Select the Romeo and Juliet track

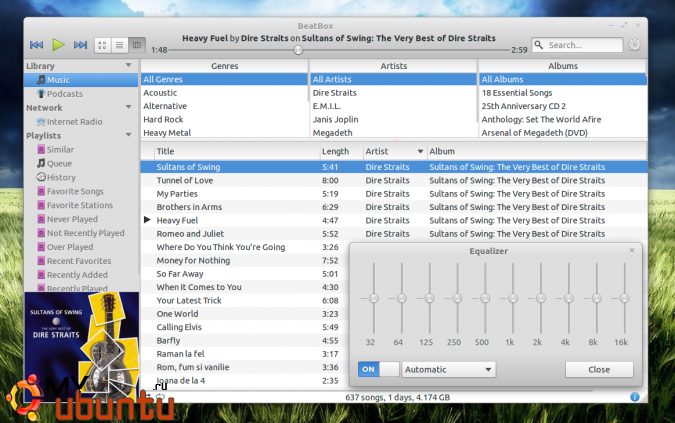[394, 234]
